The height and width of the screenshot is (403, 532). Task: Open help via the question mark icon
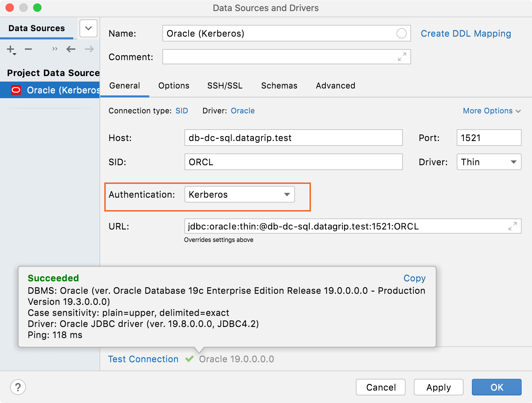pyautogui.click(x=18, y=387)
